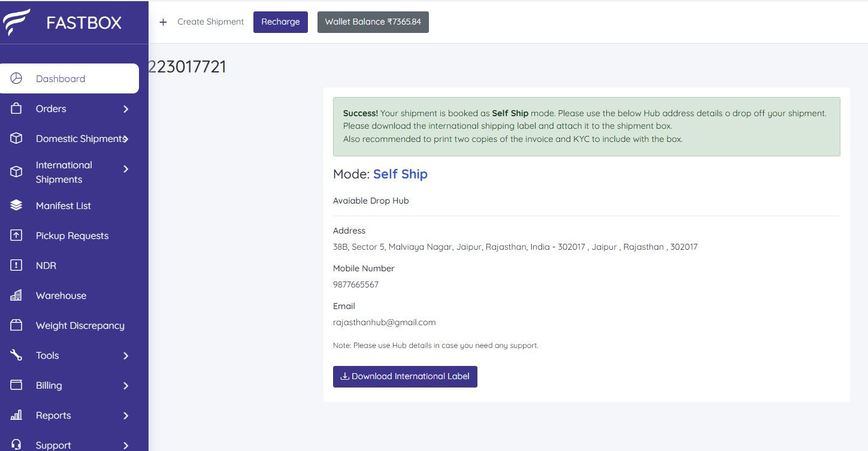Click the plus icon beside Create Shipment

tap(163, 22)
